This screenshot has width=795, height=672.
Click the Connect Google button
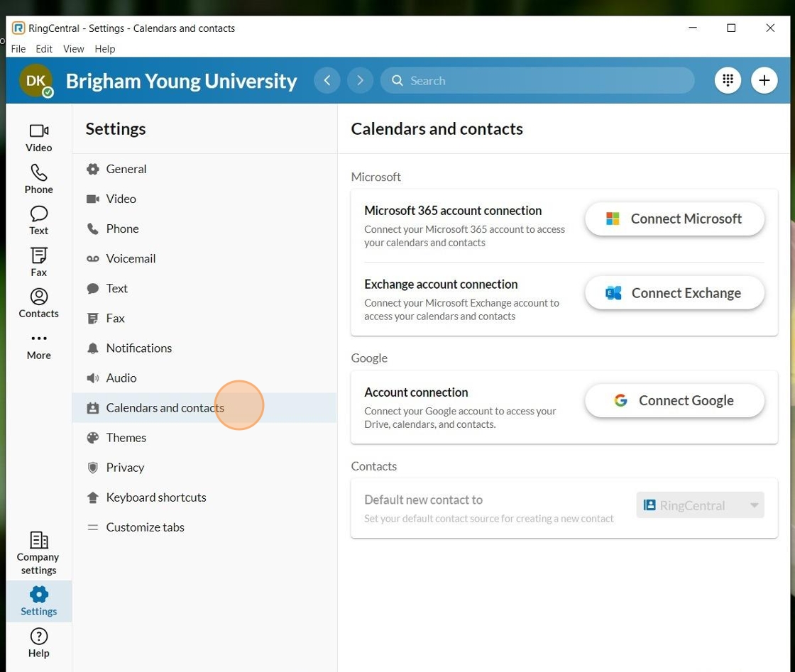[x=674, y=400]
